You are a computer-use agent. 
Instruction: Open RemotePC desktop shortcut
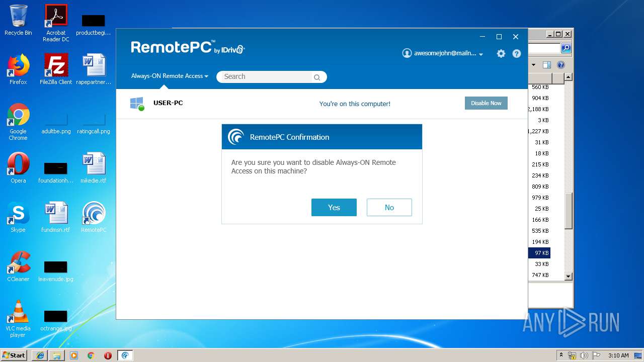tap(94, 217)
